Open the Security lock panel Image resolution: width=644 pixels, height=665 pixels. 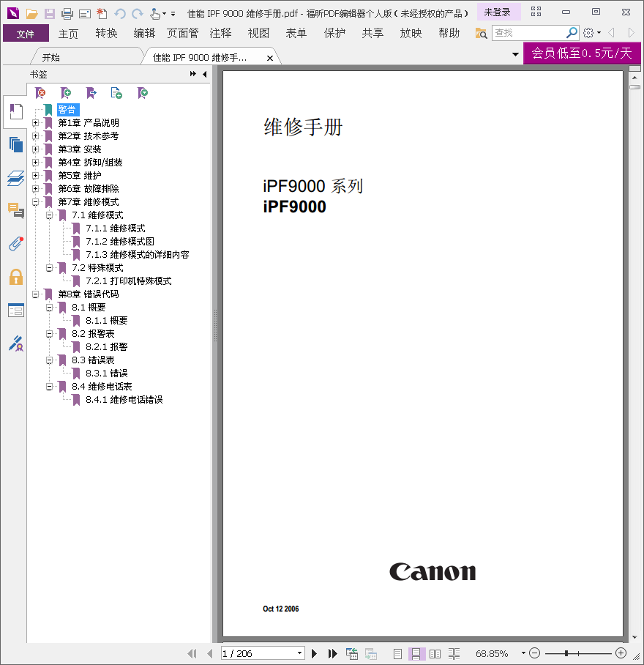point(15,277)
